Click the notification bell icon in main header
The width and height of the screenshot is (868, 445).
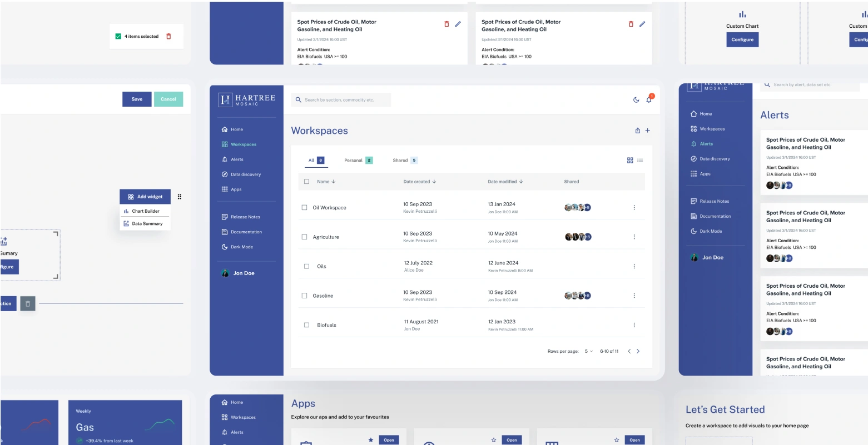[x=648, y=100]
